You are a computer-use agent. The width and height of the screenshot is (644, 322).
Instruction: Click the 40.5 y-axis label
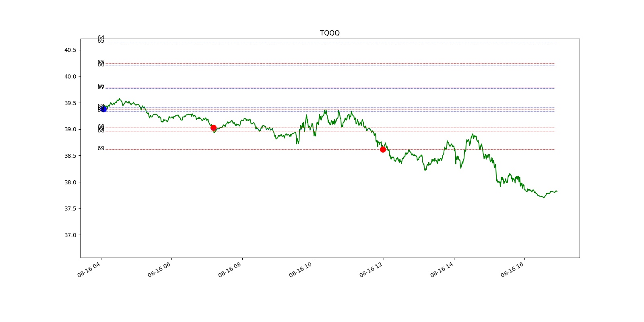(x=70, y=50)
